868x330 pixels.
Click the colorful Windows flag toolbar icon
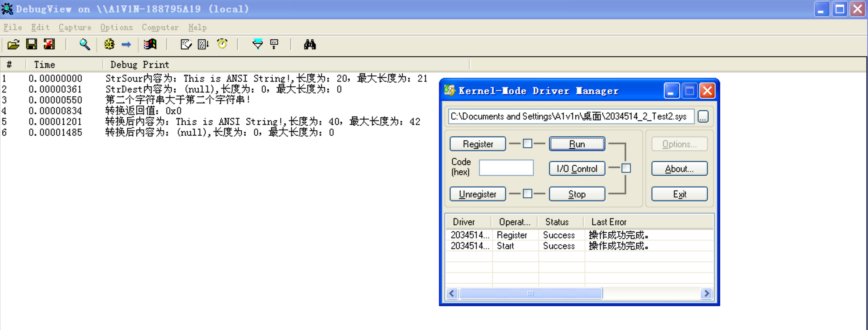tap(150, 45)
